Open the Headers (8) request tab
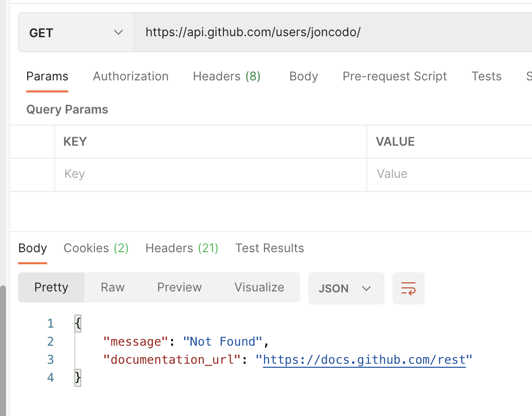The height and width of the screenshot is (416, 532). (x=226, y=76)
